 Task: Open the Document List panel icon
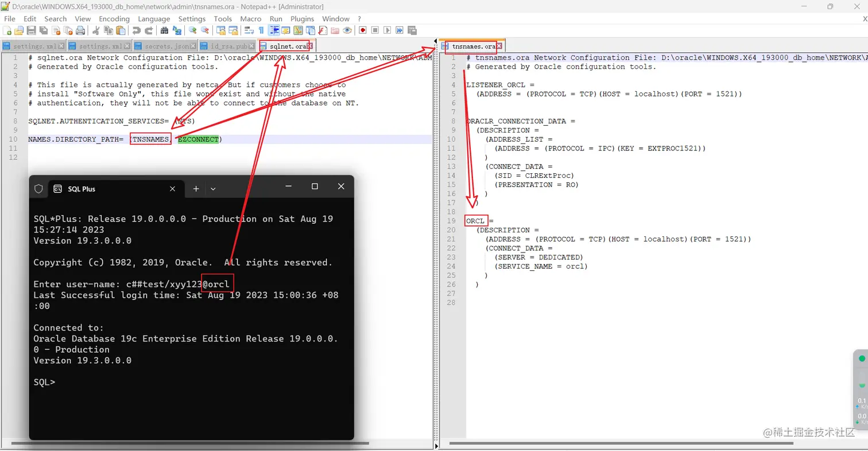click(311, 30)
